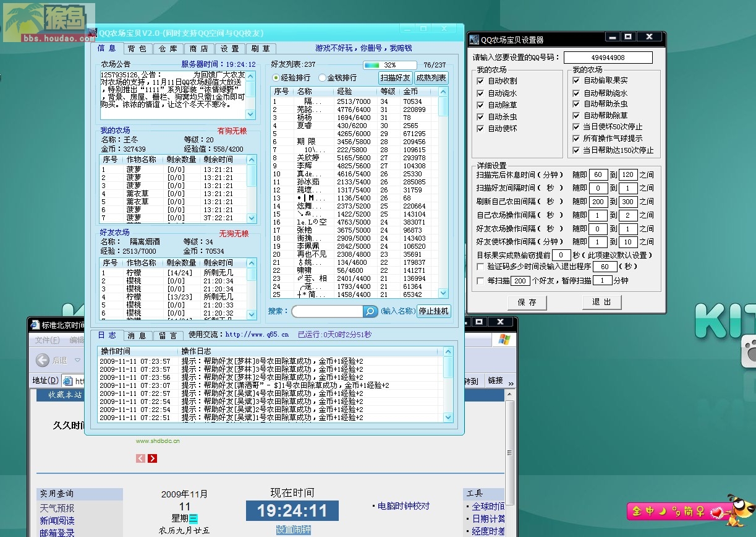Toggle 当日帮助达150次停止

click(576, 150)
